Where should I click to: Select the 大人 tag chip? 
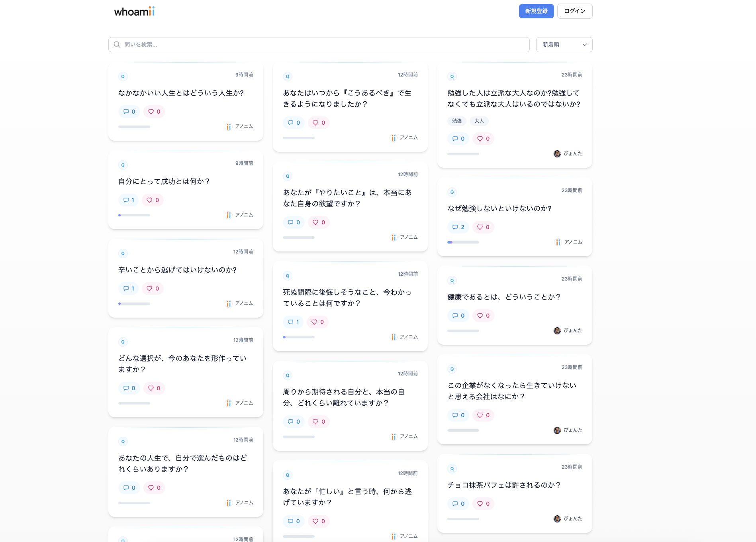(479, 121)
